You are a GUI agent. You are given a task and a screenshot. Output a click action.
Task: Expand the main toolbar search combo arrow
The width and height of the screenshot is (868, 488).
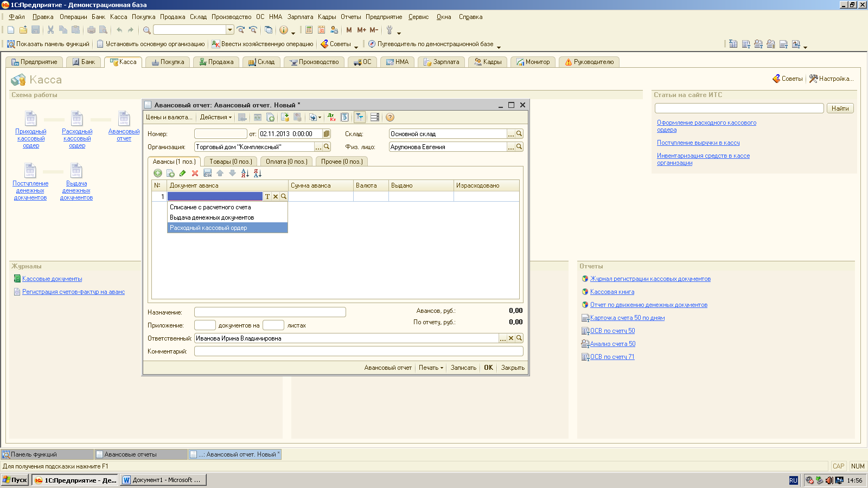pyautogui.click(x=230, y=30)
